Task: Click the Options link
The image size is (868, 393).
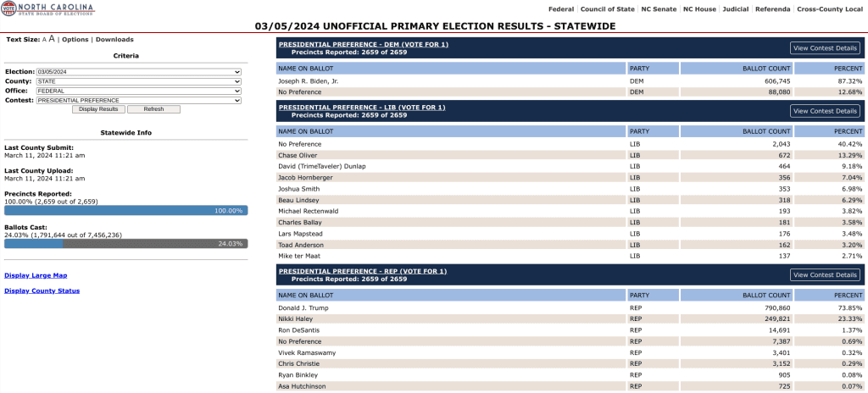Action: tap(75, 40)
